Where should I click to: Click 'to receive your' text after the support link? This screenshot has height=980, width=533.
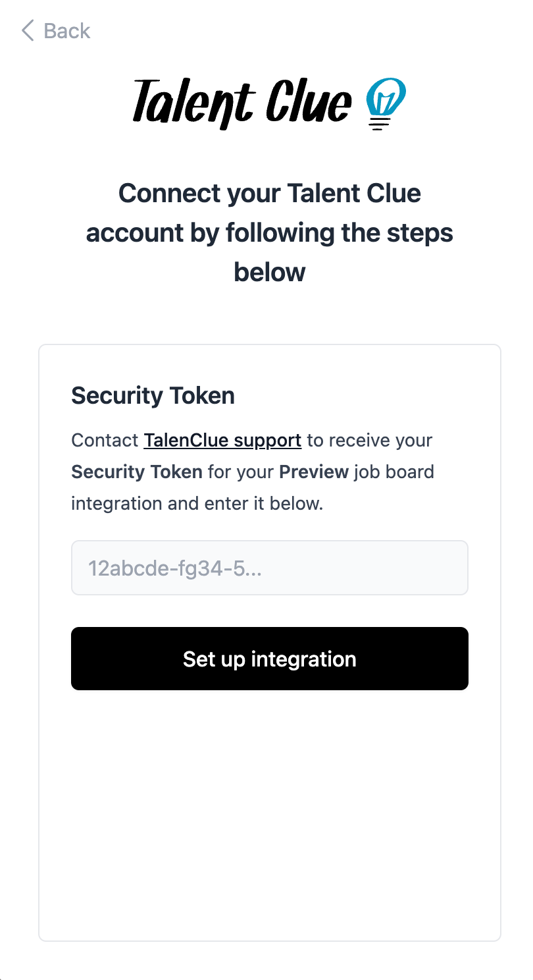coord(369,440)
